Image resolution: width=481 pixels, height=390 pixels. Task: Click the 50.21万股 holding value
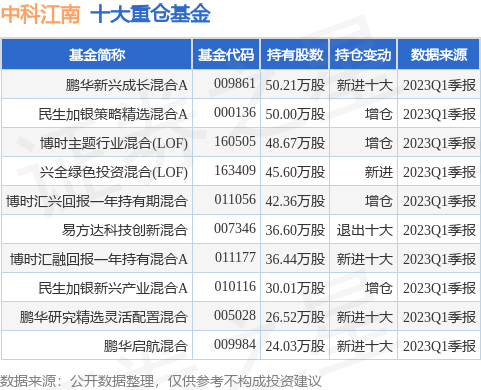(295, 85)
